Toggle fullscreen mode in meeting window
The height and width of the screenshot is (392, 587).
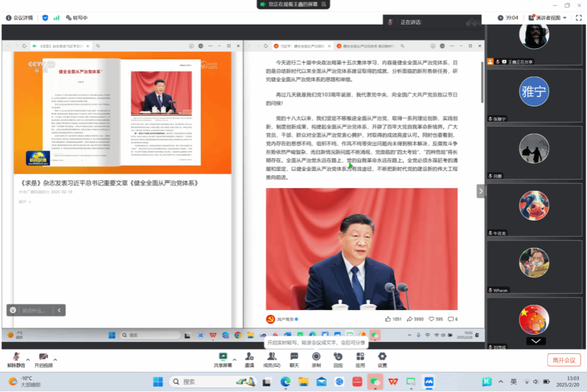(578, 18)
